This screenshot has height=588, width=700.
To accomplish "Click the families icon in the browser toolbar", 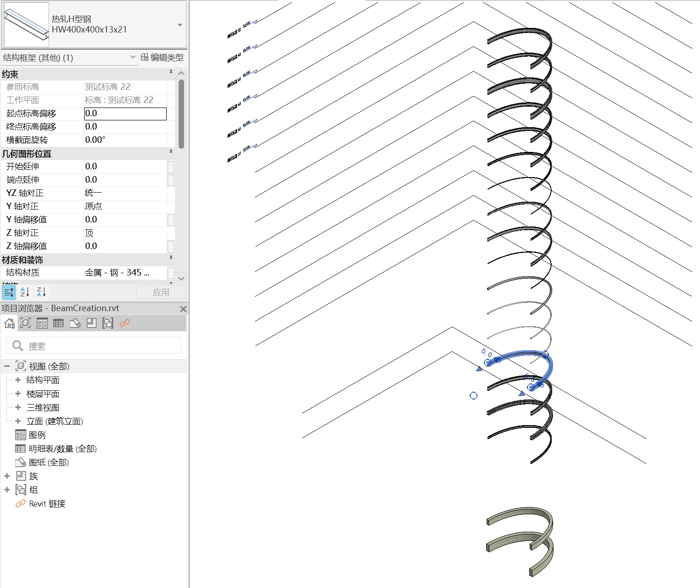I will click(92, 324).
